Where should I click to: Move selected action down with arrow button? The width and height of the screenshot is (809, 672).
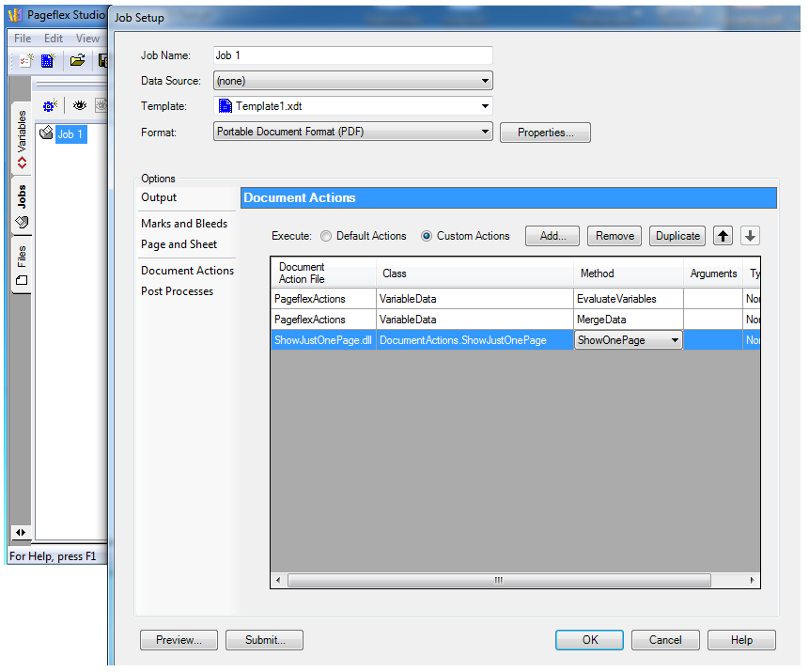tap(750, 236)
